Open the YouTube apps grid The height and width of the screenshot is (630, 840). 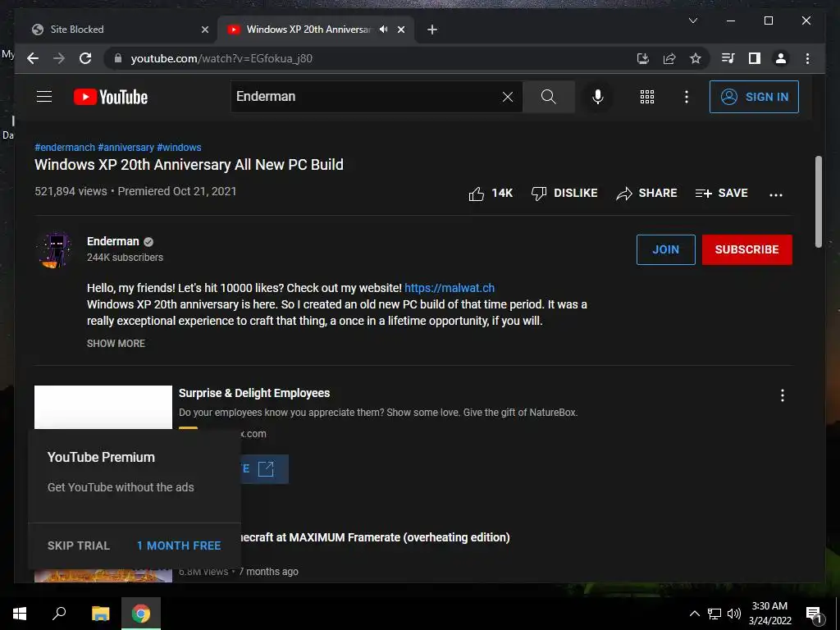pos(646,97)
